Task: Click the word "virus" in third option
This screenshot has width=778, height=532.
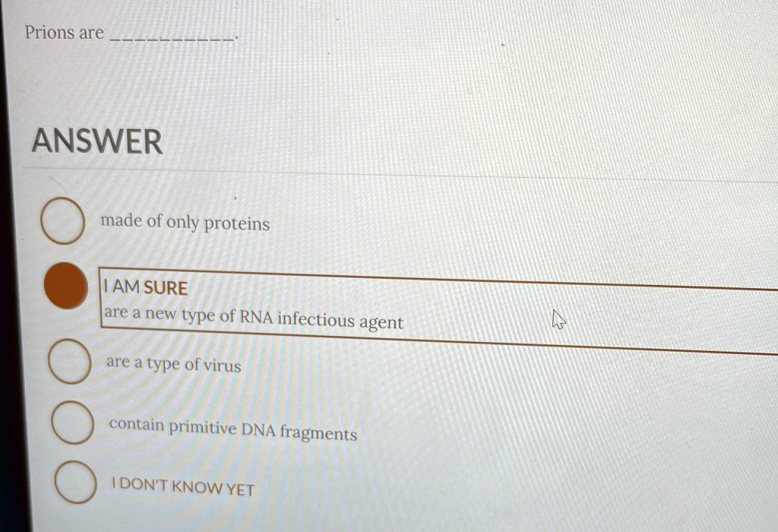Action: click(223, 366)
